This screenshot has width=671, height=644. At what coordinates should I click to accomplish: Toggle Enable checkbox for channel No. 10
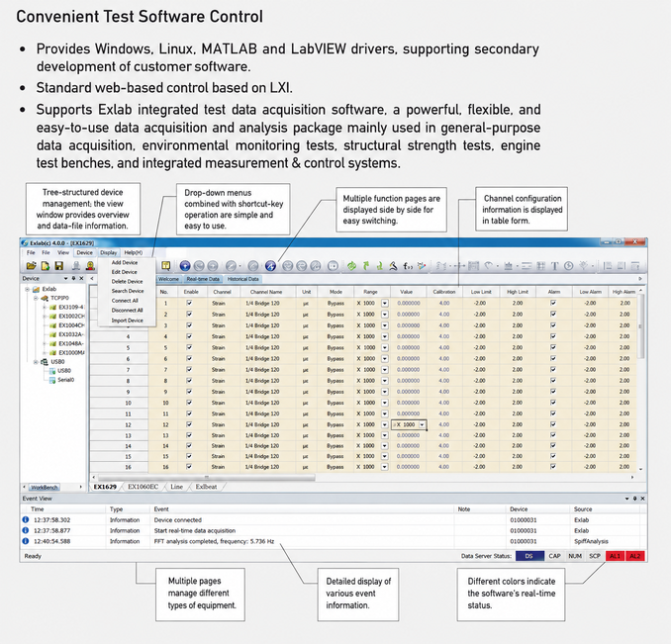pos(189,403)
